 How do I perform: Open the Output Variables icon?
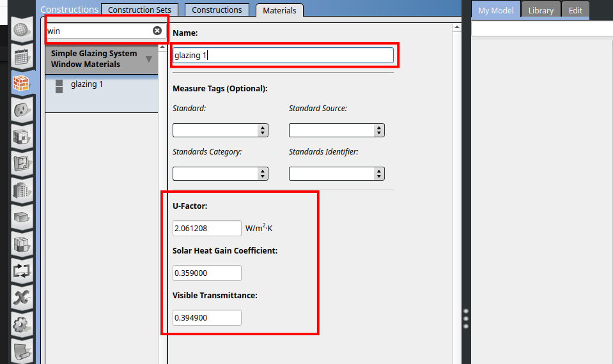click(22, 298)
